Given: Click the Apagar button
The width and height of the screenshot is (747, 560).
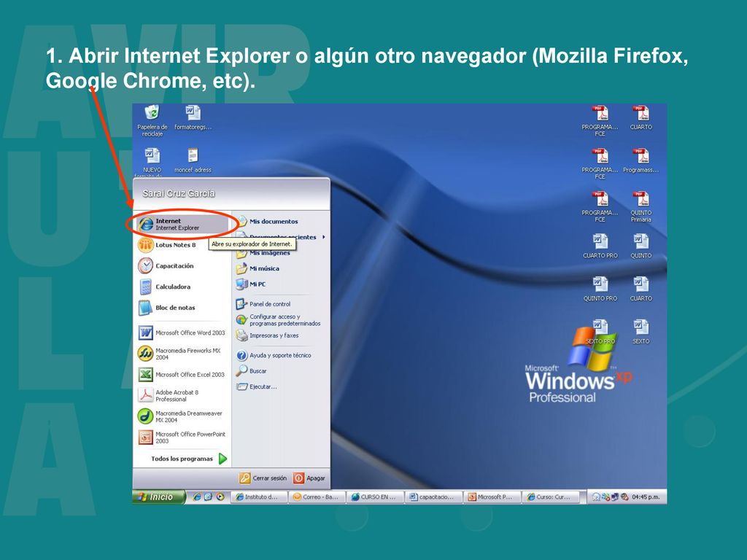Looking at the screenshot, I should click(x=309, y=478).
